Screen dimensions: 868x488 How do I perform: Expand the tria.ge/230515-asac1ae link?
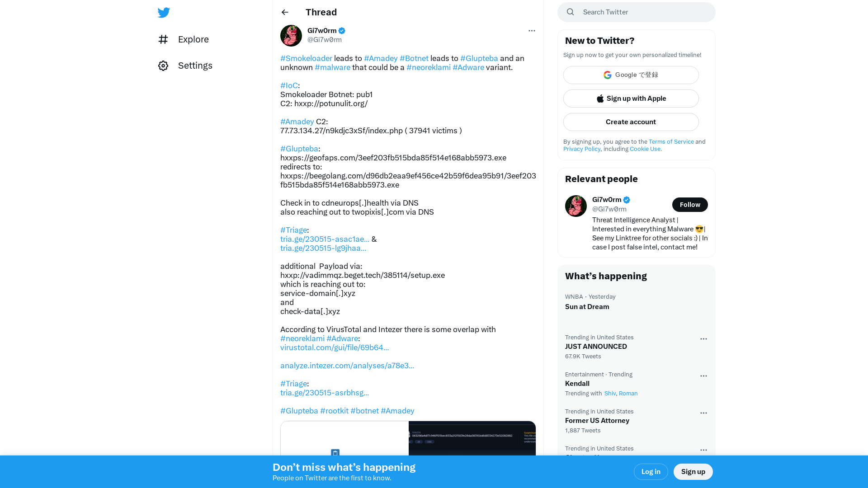coord(324,239)
